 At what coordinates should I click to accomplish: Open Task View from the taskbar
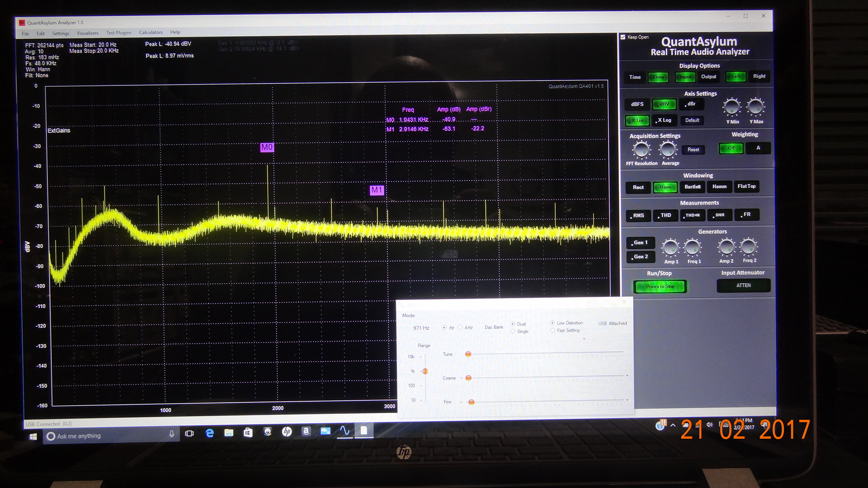click(x=189, y=433)
